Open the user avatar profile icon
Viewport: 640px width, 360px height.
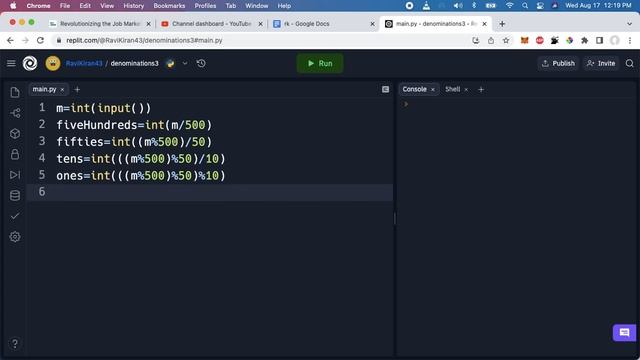(53, 63)
